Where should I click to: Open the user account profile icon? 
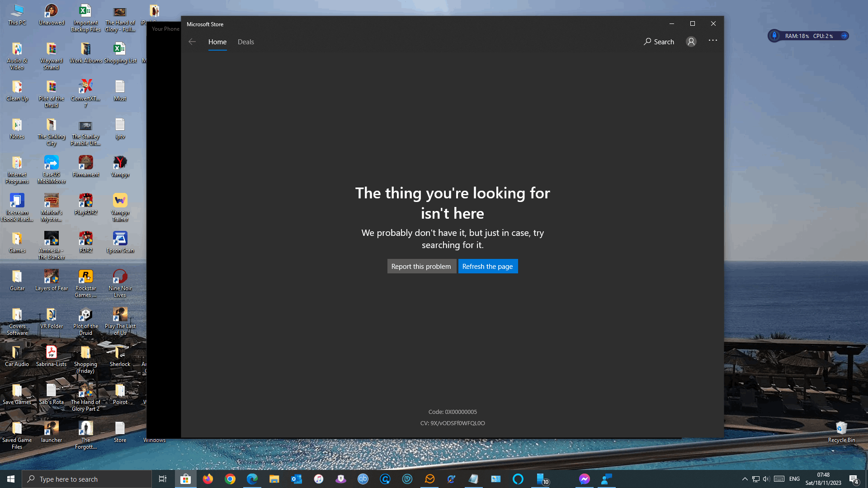point(691,42)
